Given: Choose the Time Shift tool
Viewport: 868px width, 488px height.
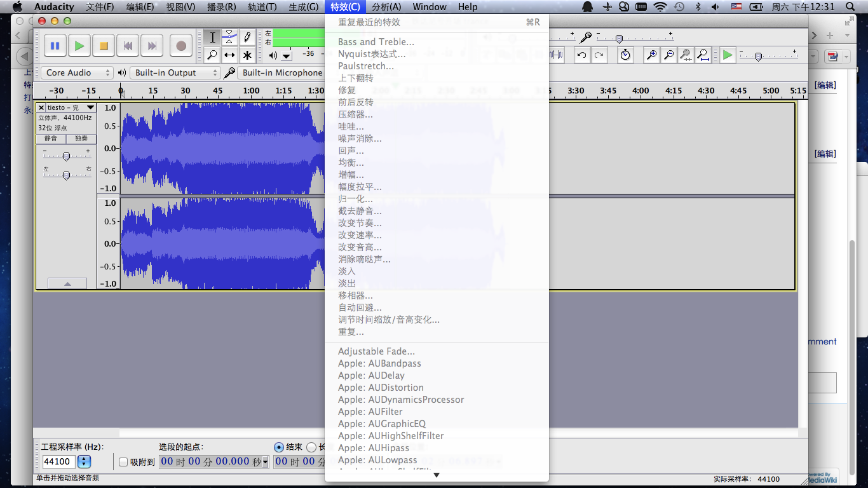Looking at the screenshot, I should pyautogui.click(x=230, y=55).
